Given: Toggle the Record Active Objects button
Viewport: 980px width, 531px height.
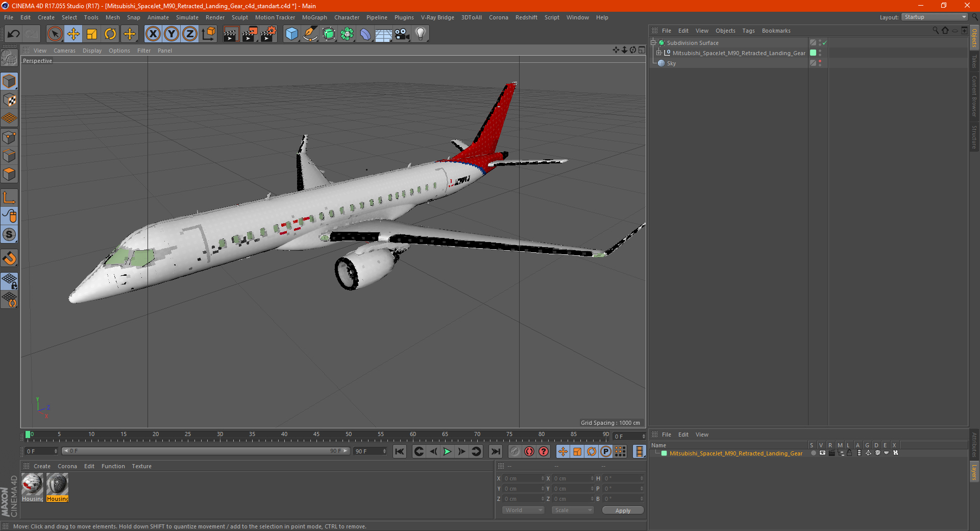Looking at the screenshot, I should tap(514, 451).
